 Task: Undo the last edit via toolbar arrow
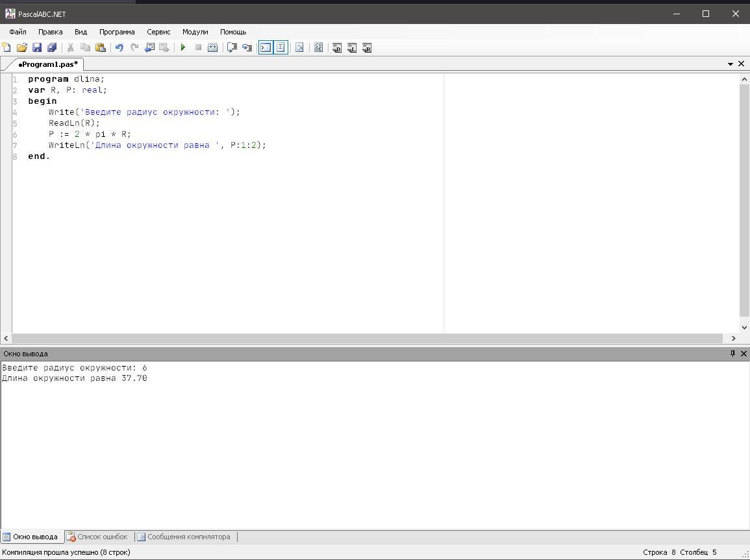(119, 47)
